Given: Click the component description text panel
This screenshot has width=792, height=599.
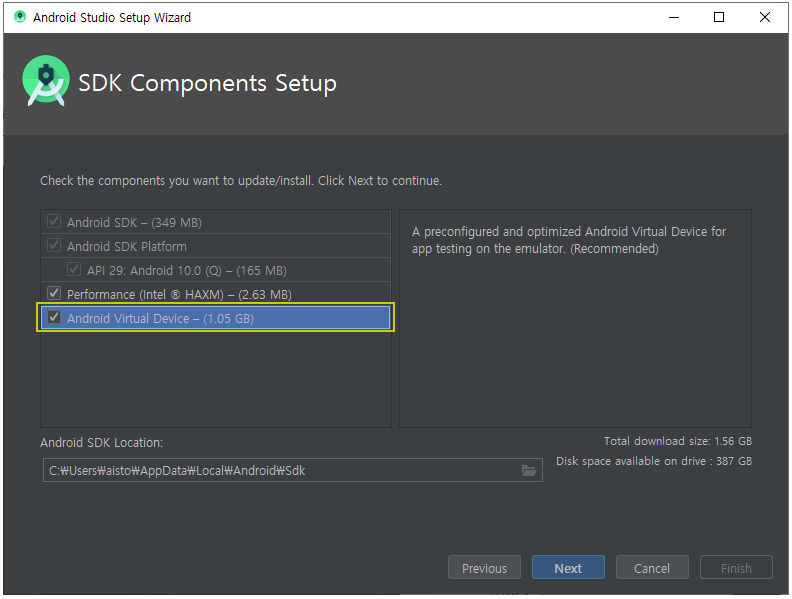Looking at the screenshot, I should (x=575, y=319).
